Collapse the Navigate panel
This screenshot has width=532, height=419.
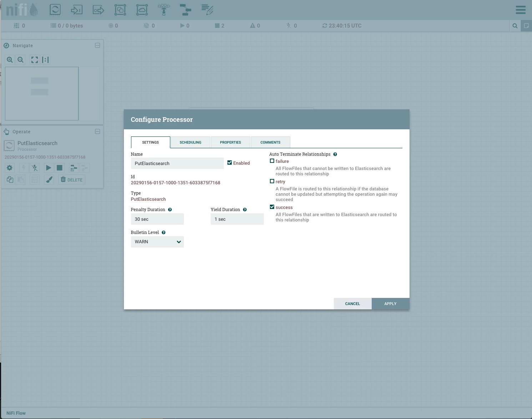pos(97,45)
